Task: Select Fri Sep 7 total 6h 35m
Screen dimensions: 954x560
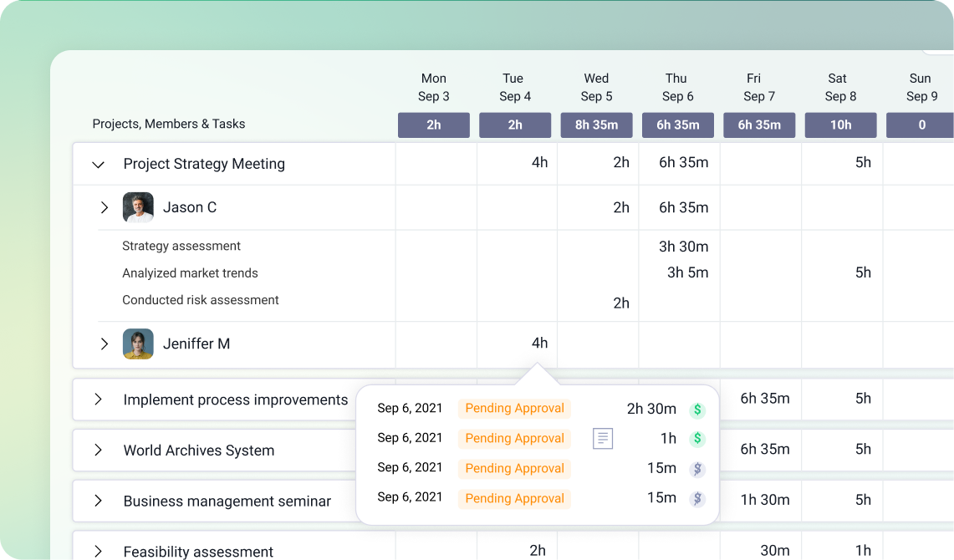Action: coord(759,125)
